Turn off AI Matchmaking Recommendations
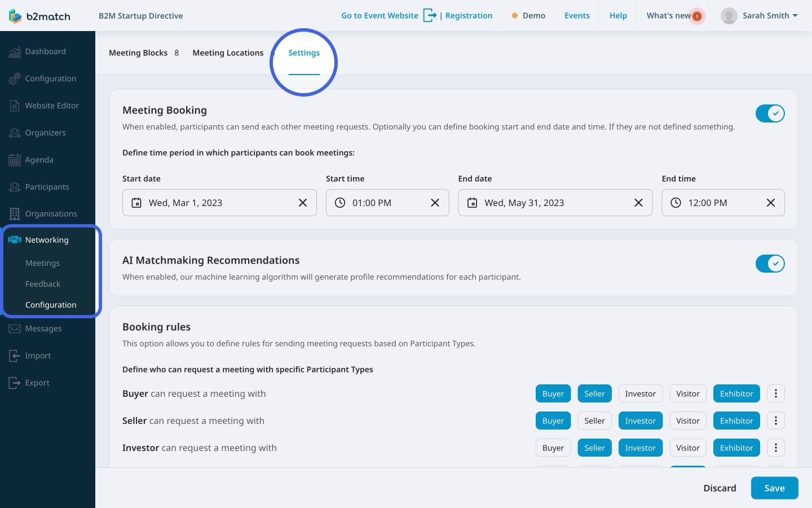This screenshot has width=812, height=508. (x=770, y=264)
